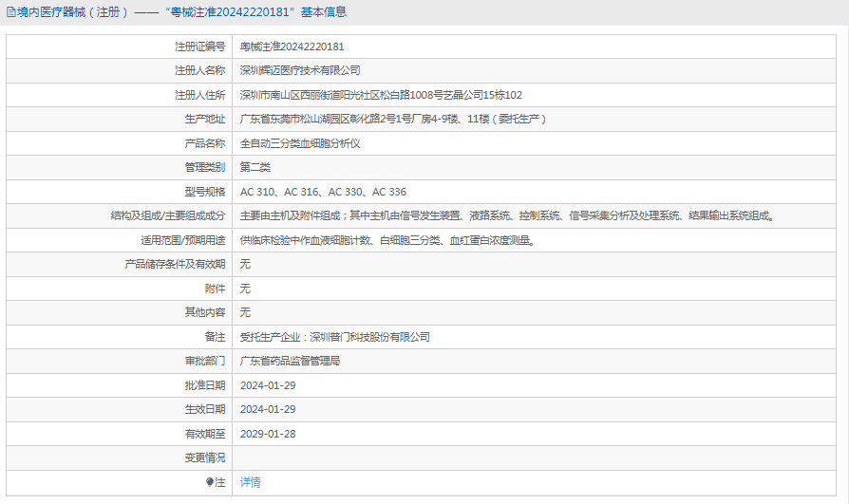Click the 型号规格 label

(x=205, y=192)
